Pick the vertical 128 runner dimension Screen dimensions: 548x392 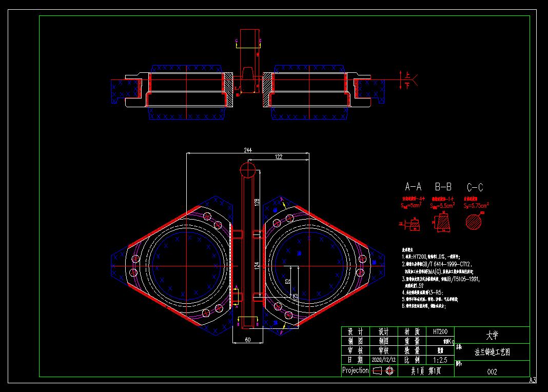coord(257,202)
